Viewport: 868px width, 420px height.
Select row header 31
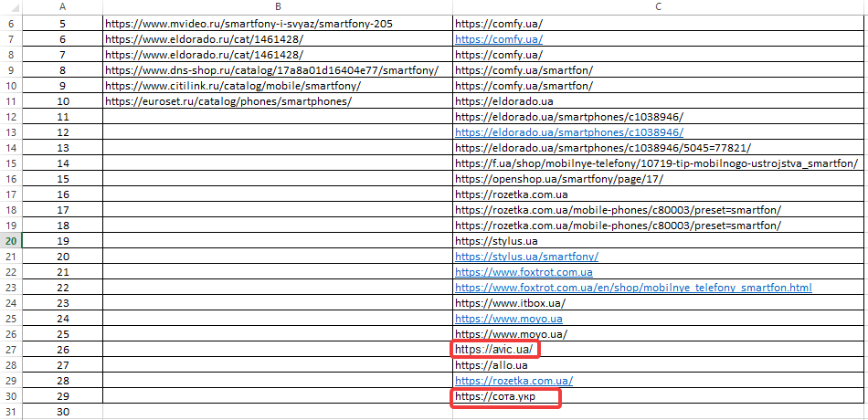pyautogui.click(x=11, y=412)
